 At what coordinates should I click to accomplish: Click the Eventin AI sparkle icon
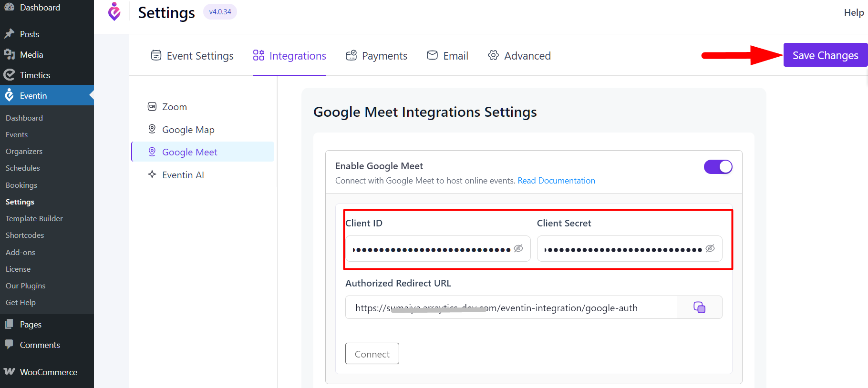[152, 174]
